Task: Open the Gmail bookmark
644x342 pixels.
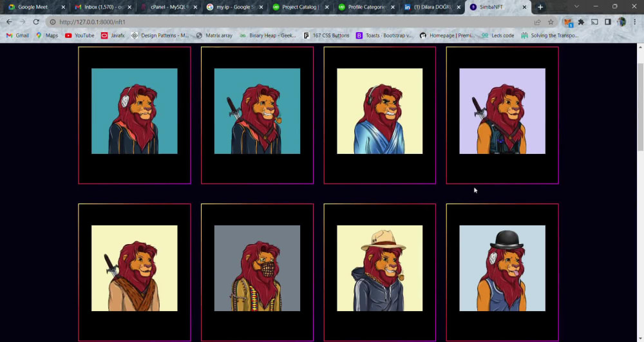Action: [x=17, y=35]
